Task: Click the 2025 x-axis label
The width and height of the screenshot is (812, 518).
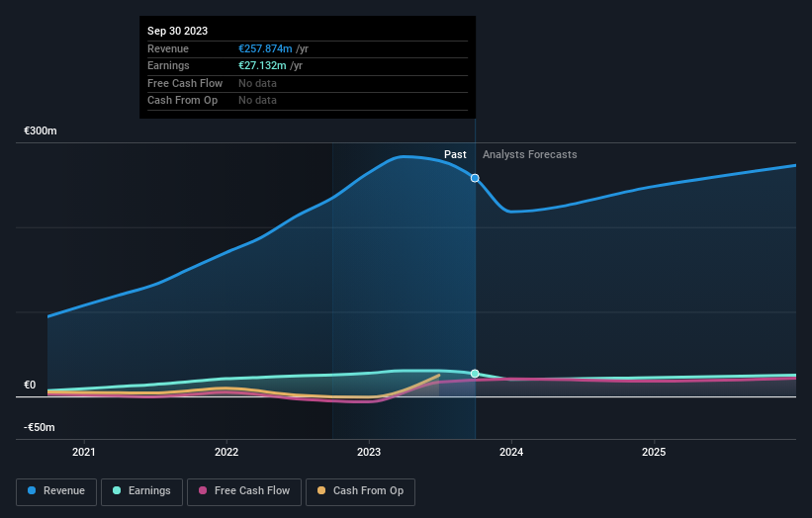Action: coord(654,453)
